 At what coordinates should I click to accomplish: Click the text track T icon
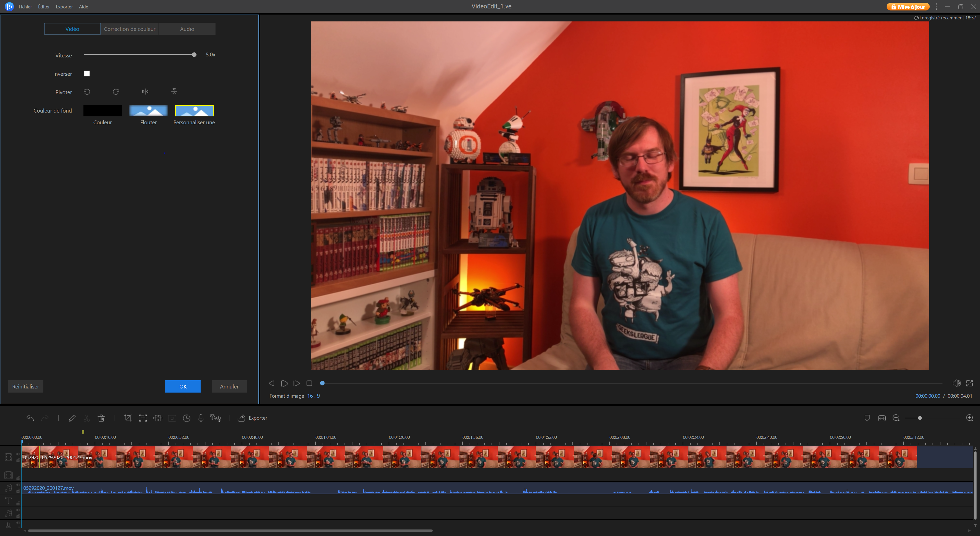pos(8,500)
